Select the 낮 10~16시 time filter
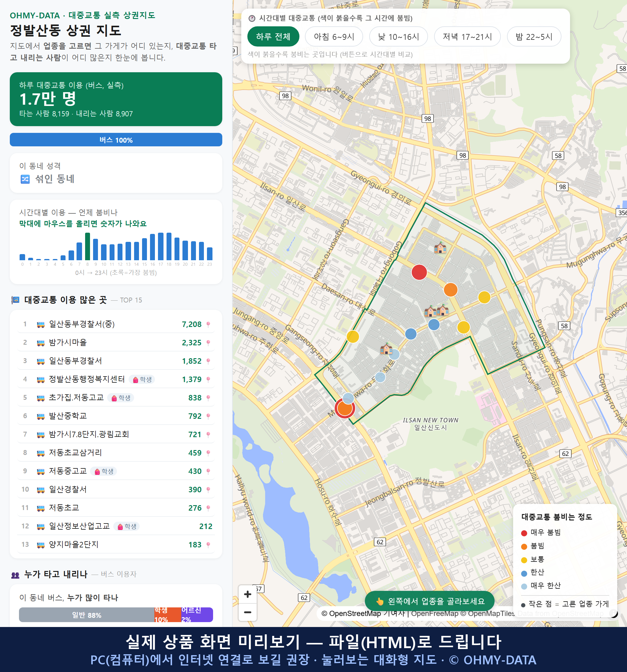This screenshot has height=672, width=627. [399, 36]
